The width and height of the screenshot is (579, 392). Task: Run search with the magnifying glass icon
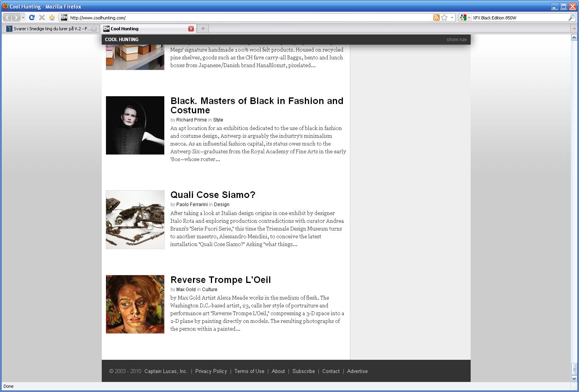[x=572, y=17]
